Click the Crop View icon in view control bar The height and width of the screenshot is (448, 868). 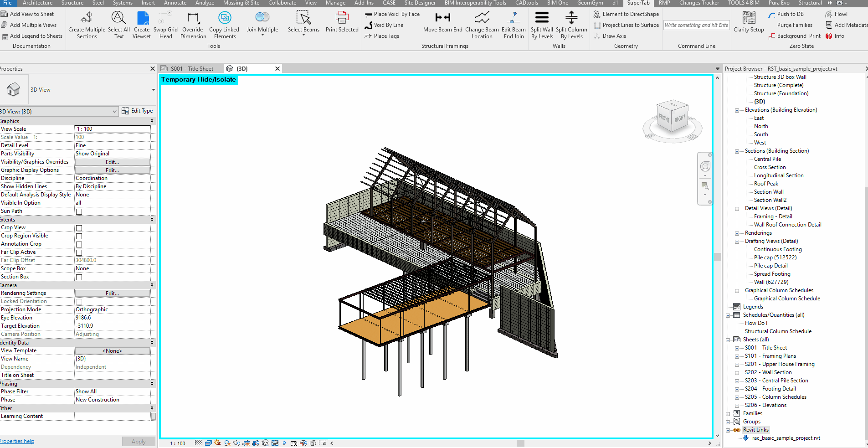coord(246,443)
